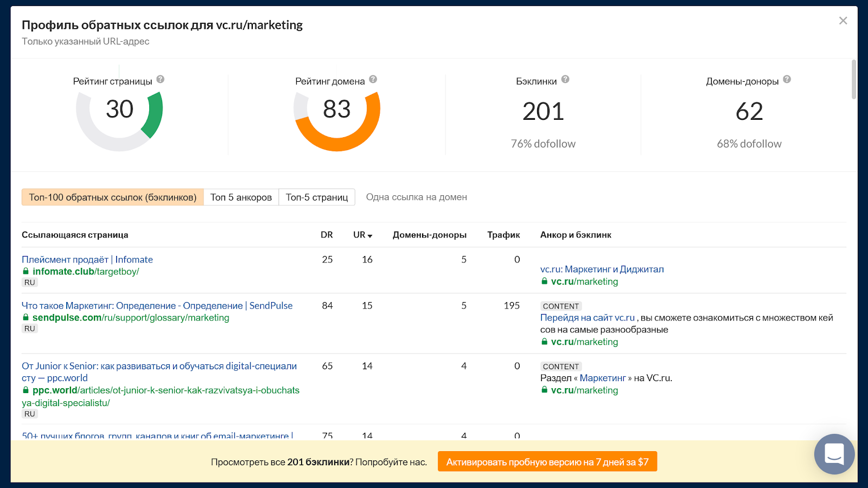The image size is (868, 488).
Task: Open Плейсмент продаёт | Infomate link
Action: click(x=87, y=260)
